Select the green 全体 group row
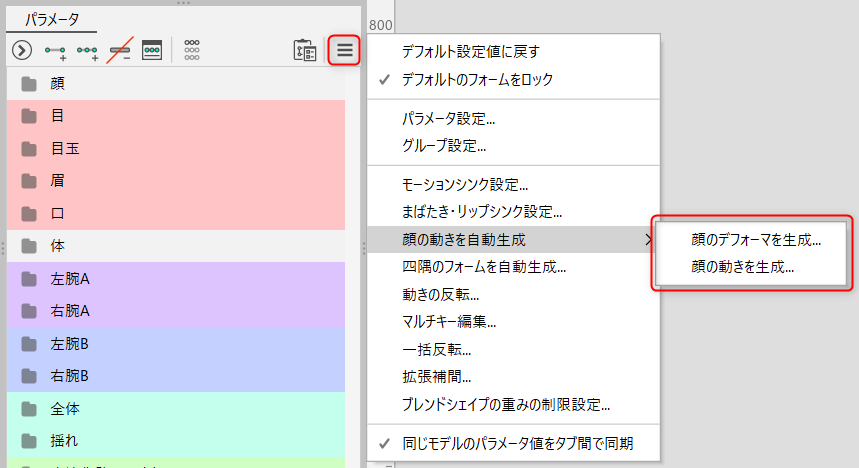Screen dimensions: 859x468 (x=175, y=408)
